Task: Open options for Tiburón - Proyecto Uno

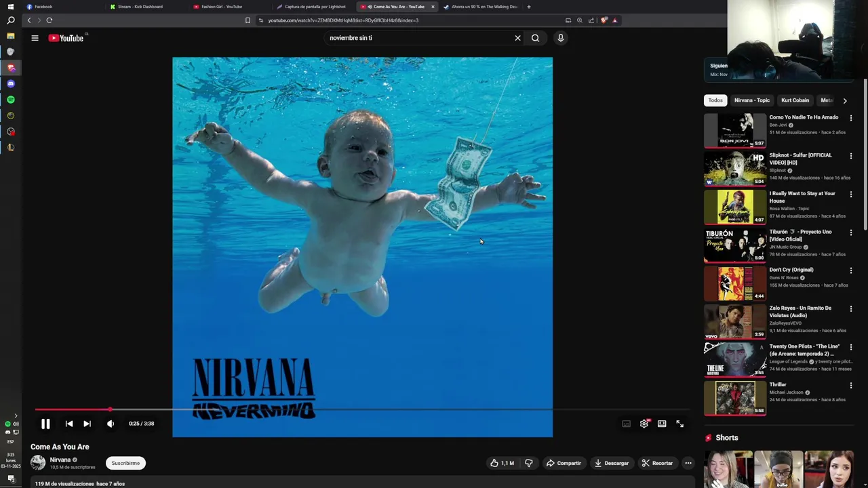Action: tap(851, 232)
